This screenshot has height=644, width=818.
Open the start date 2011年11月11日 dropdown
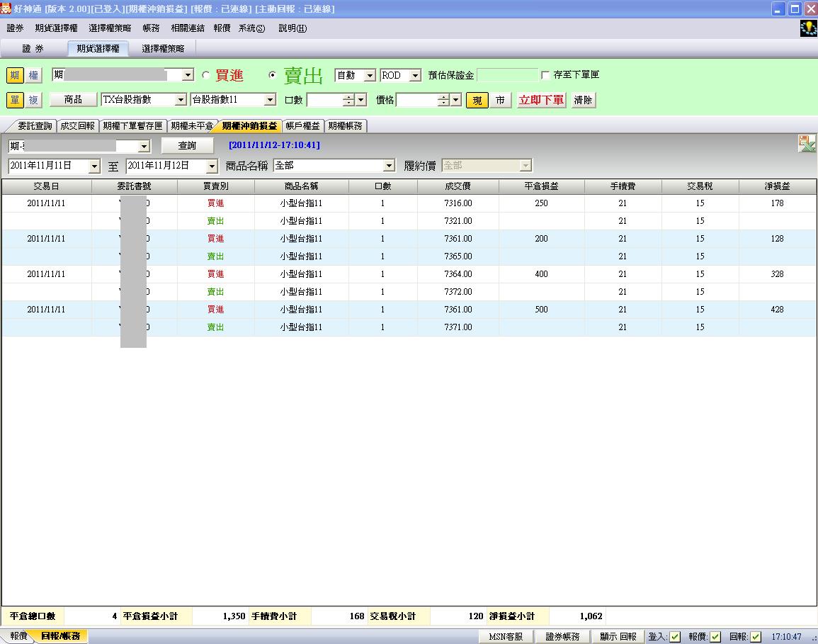pyautogui.click(x=94, y=166)
